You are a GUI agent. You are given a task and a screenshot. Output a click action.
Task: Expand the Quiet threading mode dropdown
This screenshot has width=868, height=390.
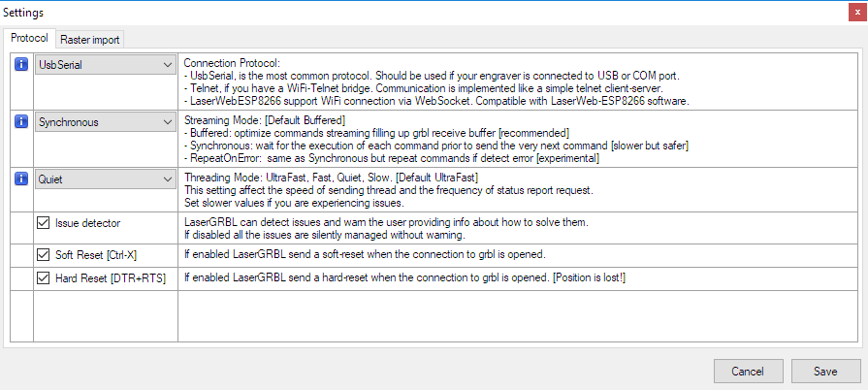[x=105, y=179]
